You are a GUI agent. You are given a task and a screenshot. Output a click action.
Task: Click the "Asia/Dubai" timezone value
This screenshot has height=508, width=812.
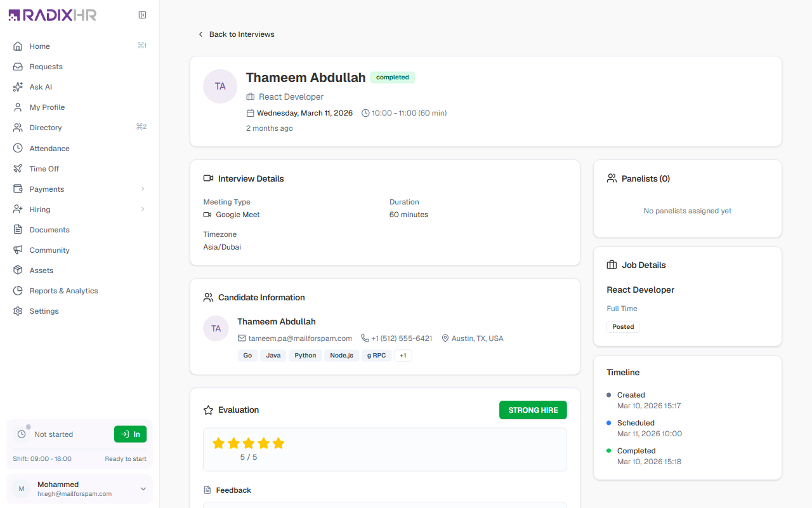coord(222,247)
